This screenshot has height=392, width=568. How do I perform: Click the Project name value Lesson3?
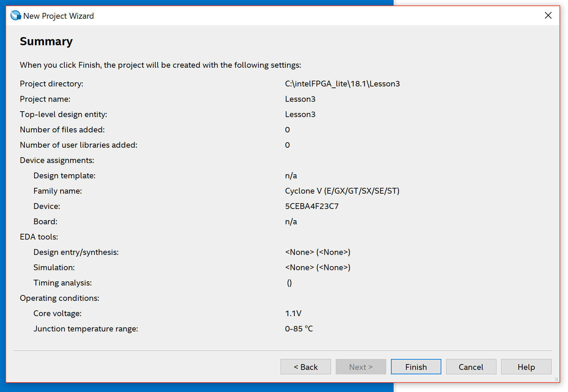[300, 99]
